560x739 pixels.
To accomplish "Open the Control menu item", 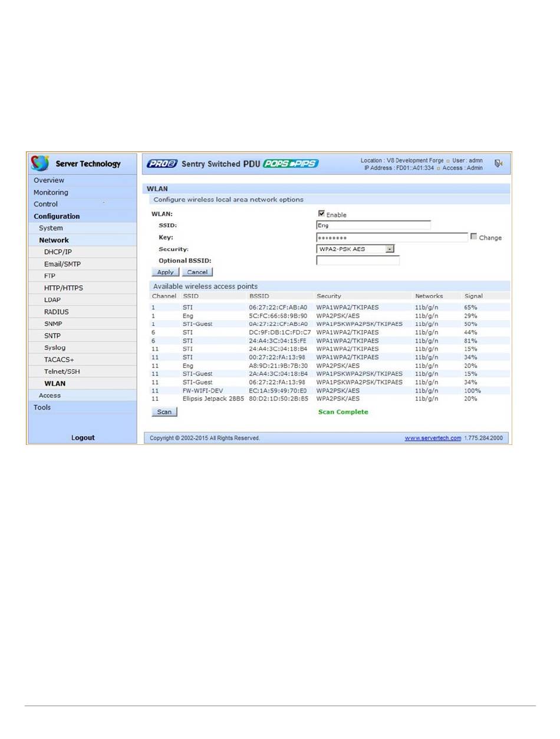I will (x=82, y=204).
